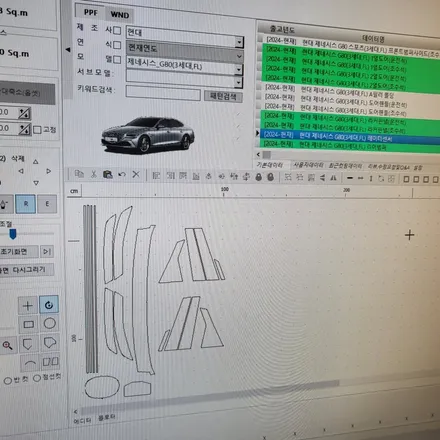
Task: Select the pentagon polygon tool
Action: 28,343
